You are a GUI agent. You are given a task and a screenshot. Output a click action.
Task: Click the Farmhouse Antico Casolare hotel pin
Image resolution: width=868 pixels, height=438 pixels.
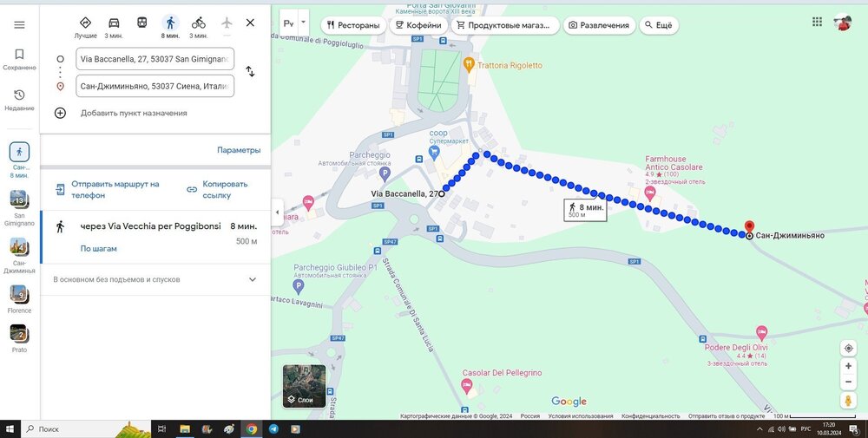click(650, 193)
